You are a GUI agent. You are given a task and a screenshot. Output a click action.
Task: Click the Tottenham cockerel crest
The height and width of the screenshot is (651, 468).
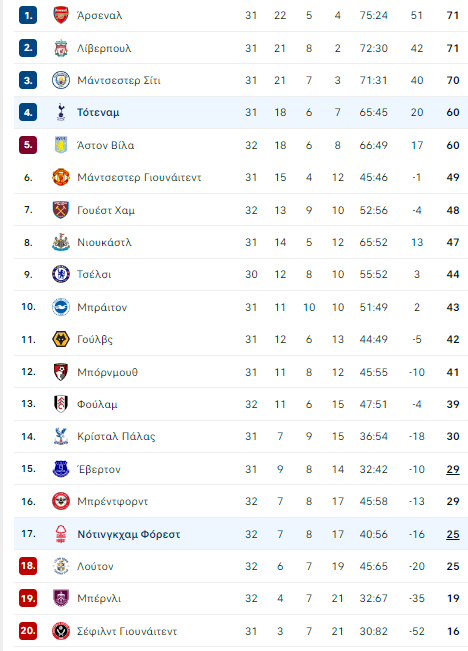pyautogui.click(x=61, y=112)
